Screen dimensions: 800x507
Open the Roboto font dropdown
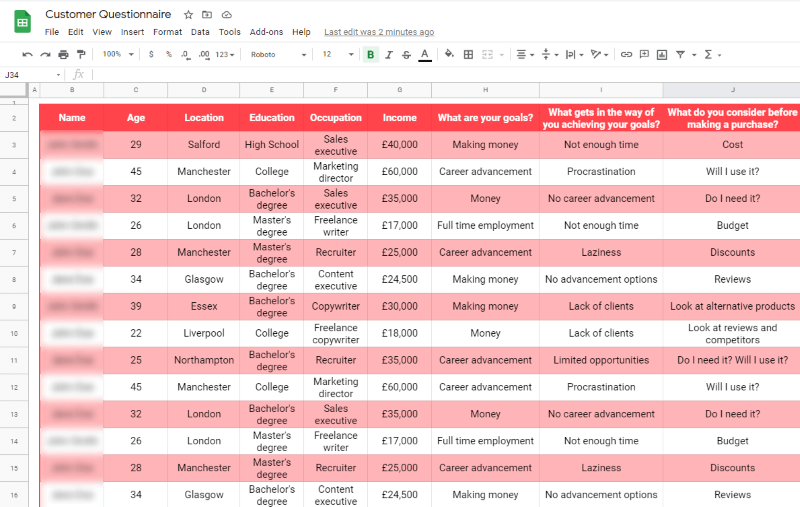pyautogui.click(x=278, y=55)
